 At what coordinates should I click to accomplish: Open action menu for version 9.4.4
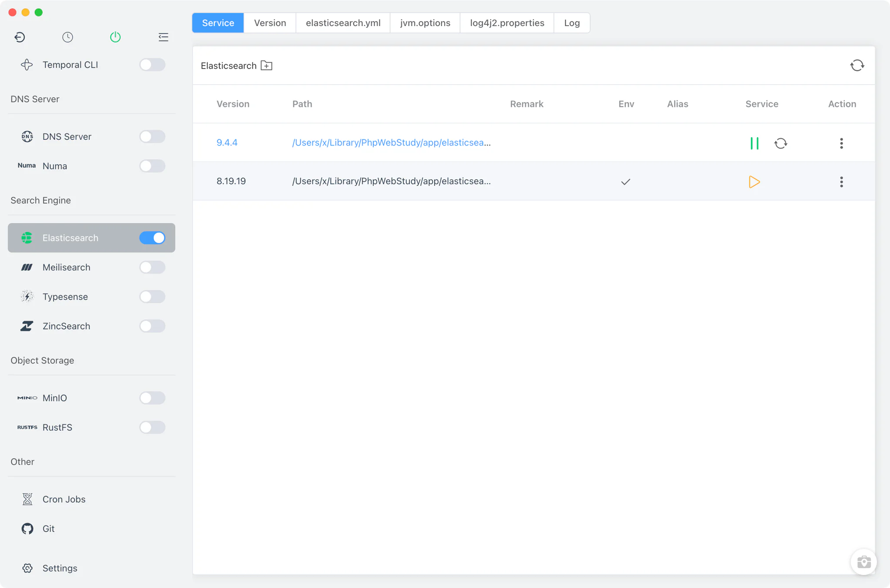click(841, 143)
